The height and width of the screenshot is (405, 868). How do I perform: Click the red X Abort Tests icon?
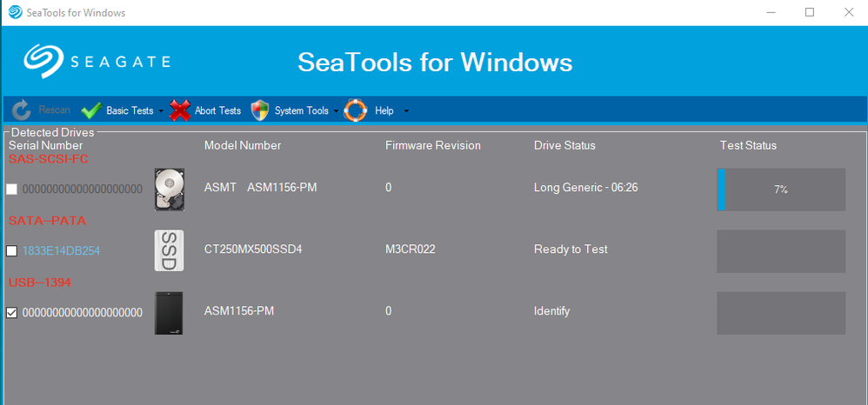[180, 110]
